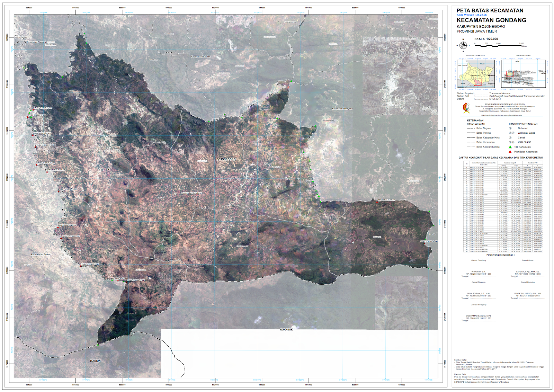Viewport: 554px width, 392px height.
Task: Click the name MOCHAMAD BASUKI, S.Pd.
Action: click(x=479, y=316)
